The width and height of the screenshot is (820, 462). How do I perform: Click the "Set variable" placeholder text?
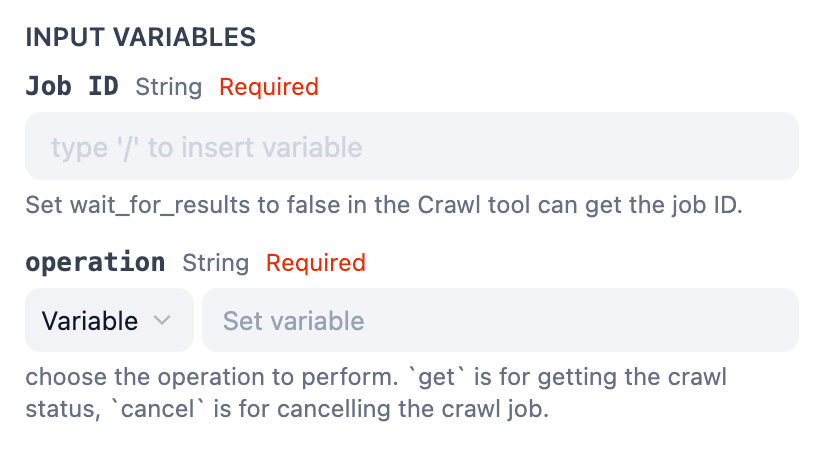pos(293,321)
